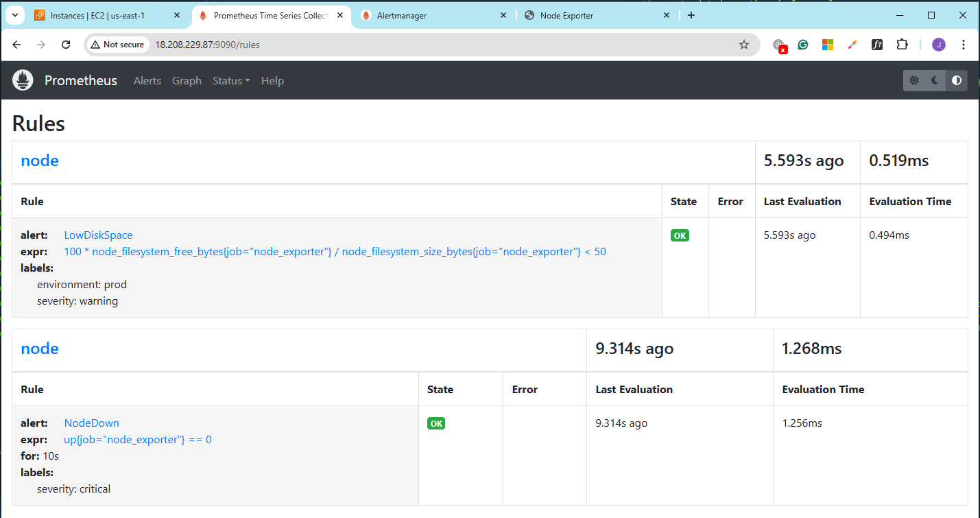
Task: Click the '5.593s ago' group header value
Action: (x=804, y=161)
